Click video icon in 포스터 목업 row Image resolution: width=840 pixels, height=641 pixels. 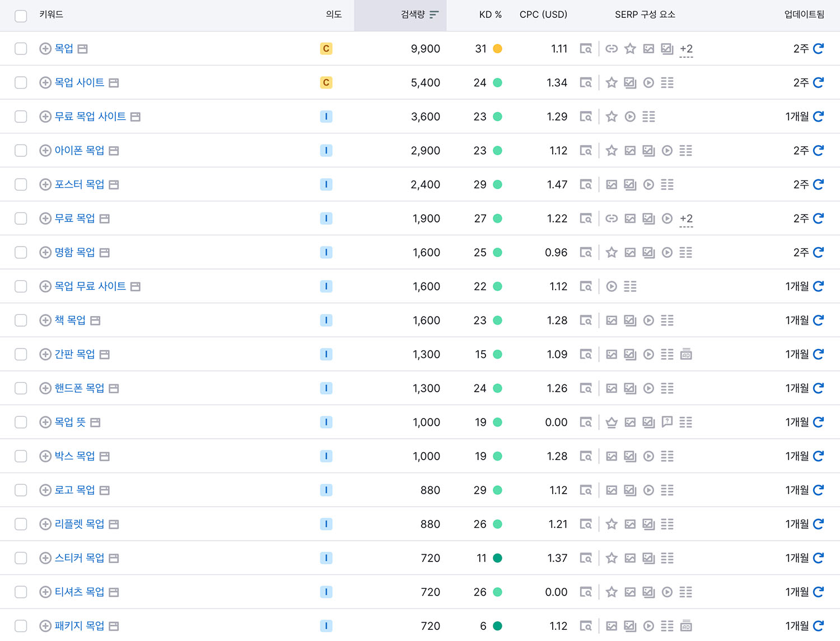pyautogui.click(x=648, y=184)
